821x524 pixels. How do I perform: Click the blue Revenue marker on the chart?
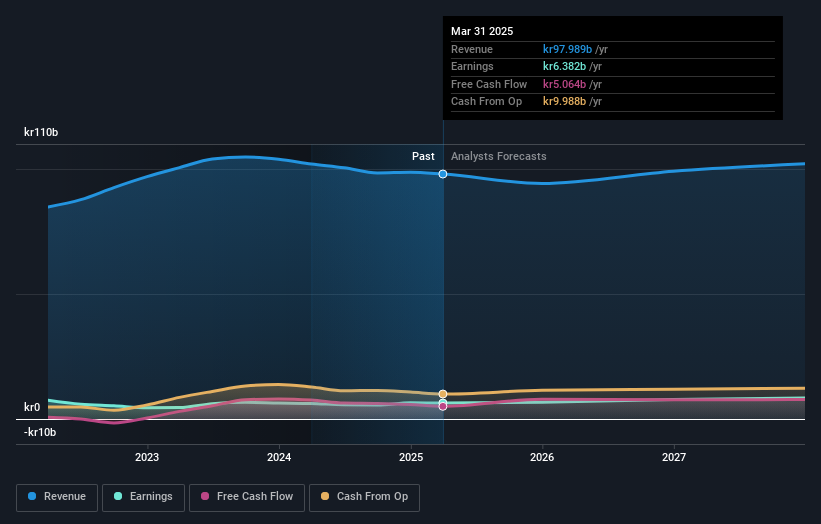[443, 174]
